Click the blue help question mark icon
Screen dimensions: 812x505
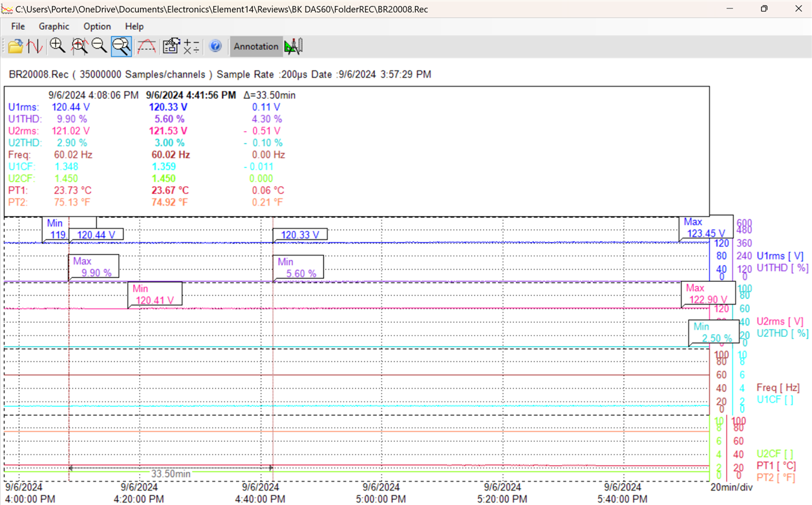coord(215,46)
